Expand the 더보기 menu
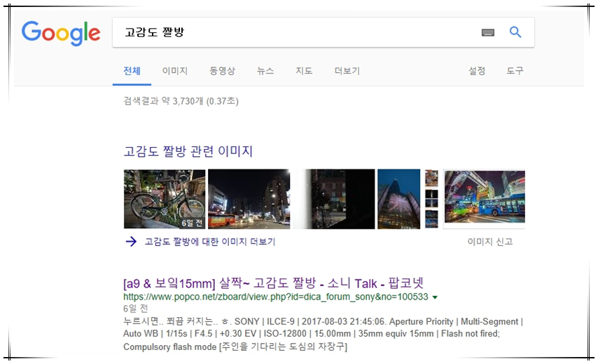The image size is (598, 364). 347,71
